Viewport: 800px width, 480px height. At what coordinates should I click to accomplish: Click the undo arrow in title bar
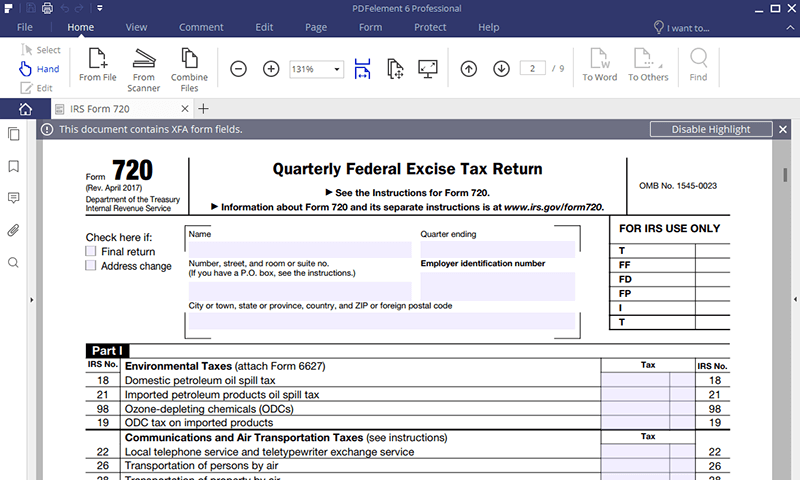[64, 8]
